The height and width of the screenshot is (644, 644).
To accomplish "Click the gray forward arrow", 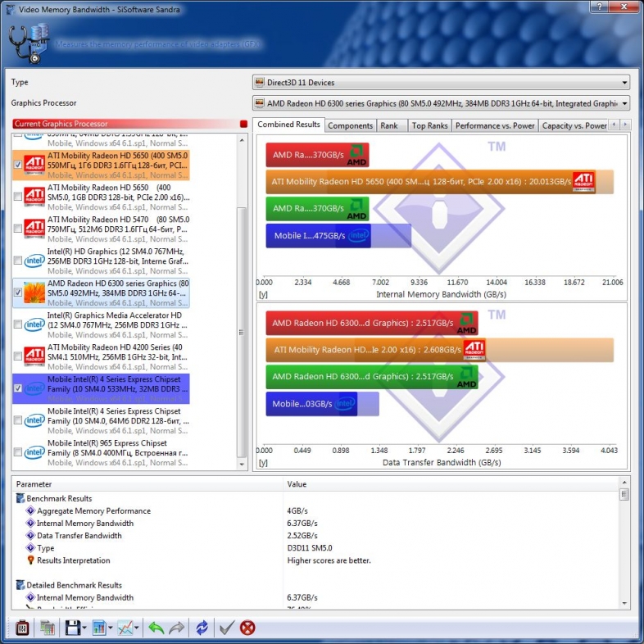I will 177,628.
